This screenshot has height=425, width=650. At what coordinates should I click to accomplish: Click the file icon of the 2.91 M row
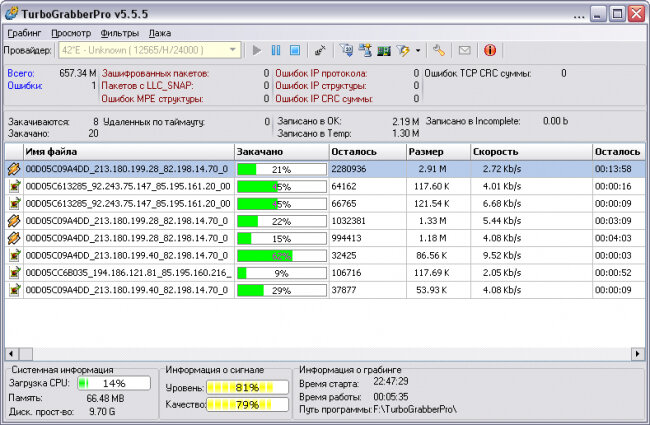pyautogui.click(x=14, y=169)
